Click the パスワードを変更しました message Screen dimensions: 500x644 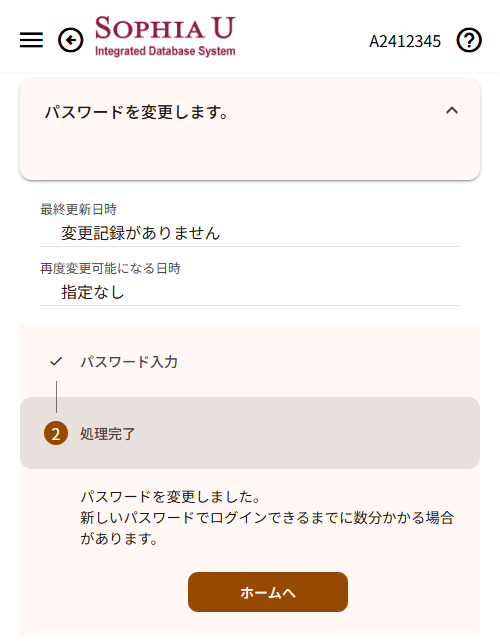171,497
